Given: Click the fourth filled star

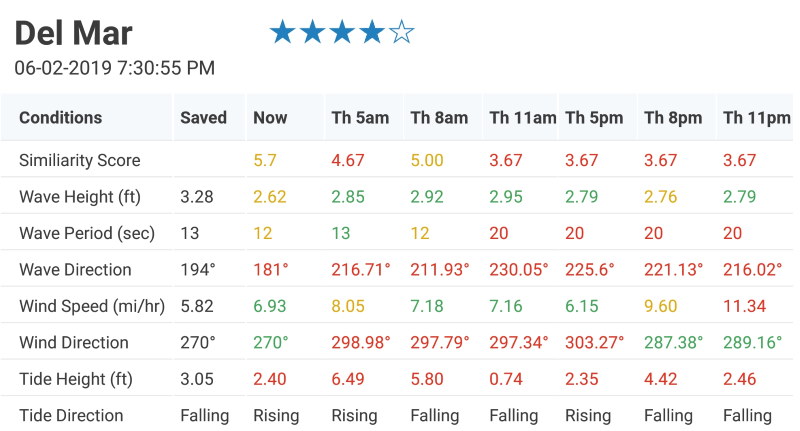Looking at the screenshot, I should point(372,32).
